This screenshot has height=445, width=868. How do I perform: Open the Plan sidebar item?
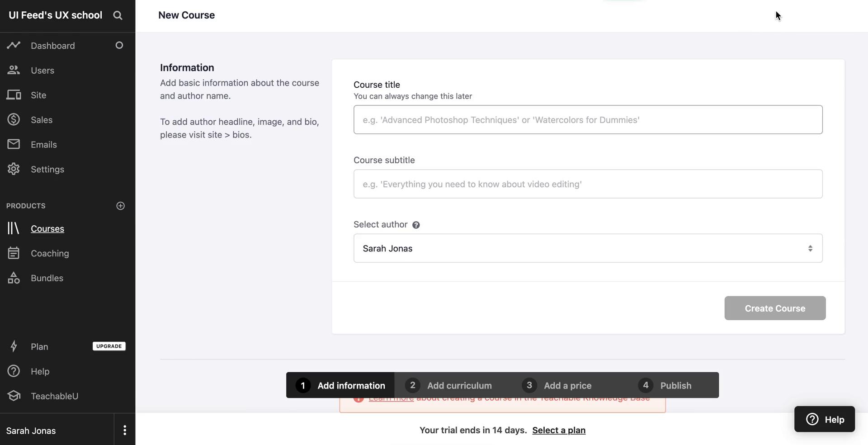pyautogui.click(x=39, y=347)
